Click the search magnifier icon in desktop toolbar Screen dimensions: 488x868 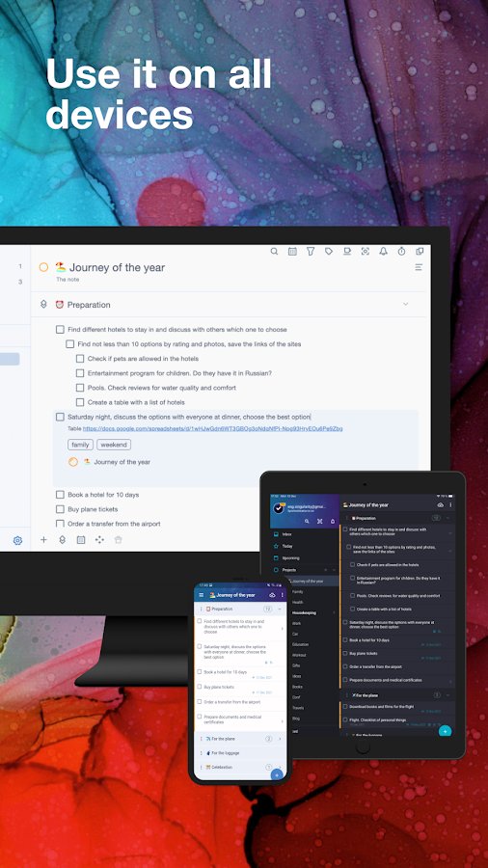[274, 252]
